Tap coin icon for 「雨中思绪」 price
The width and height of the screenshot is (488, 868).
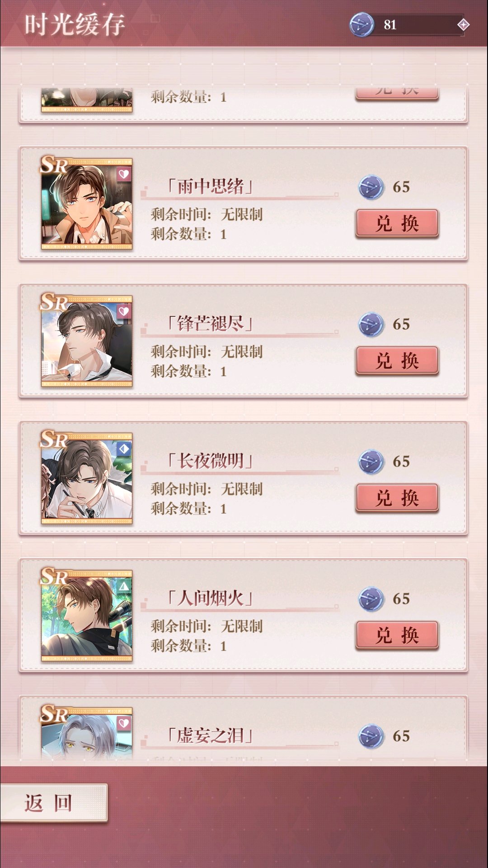(371, 187)
